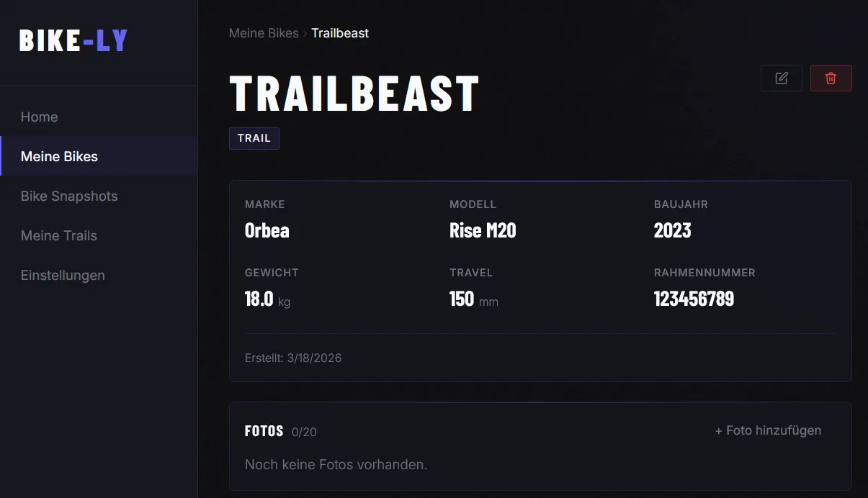Open Meine Trails section
This screenshot has height=498, width=868.
pos(59,236)
